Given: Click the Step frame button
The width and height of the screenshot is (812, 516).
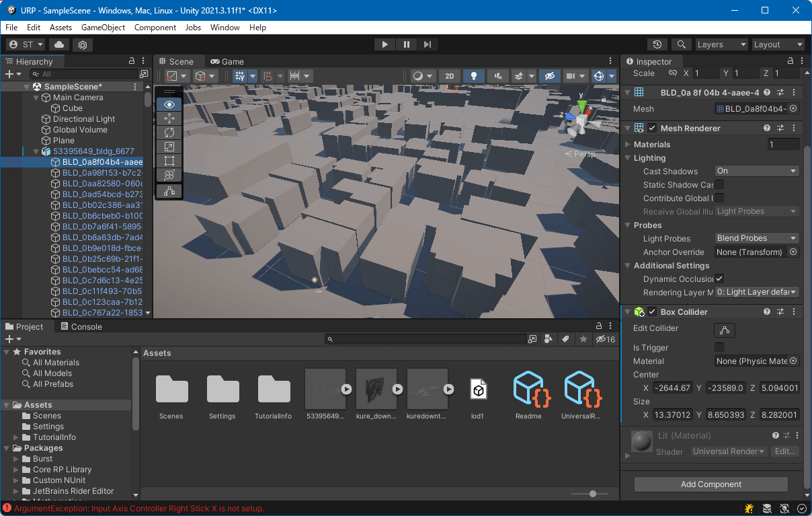Looking at the screenshot, I should pyautogui.click(x=428, y=44).
